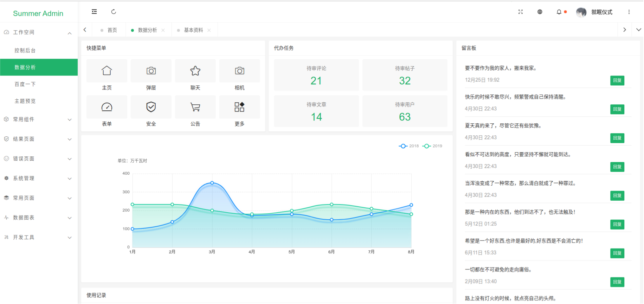
Task: Select 控制后台 in the sidebar
Action: point(25,51)
